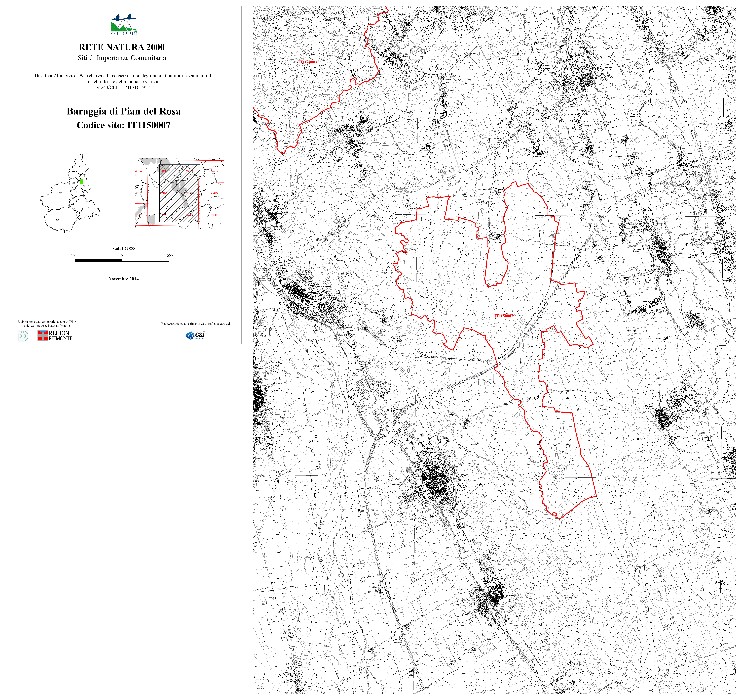The height and width of the screenshot is (700, 742).
Task: Click the red IT1120003 label on the map
Action: 308,62
